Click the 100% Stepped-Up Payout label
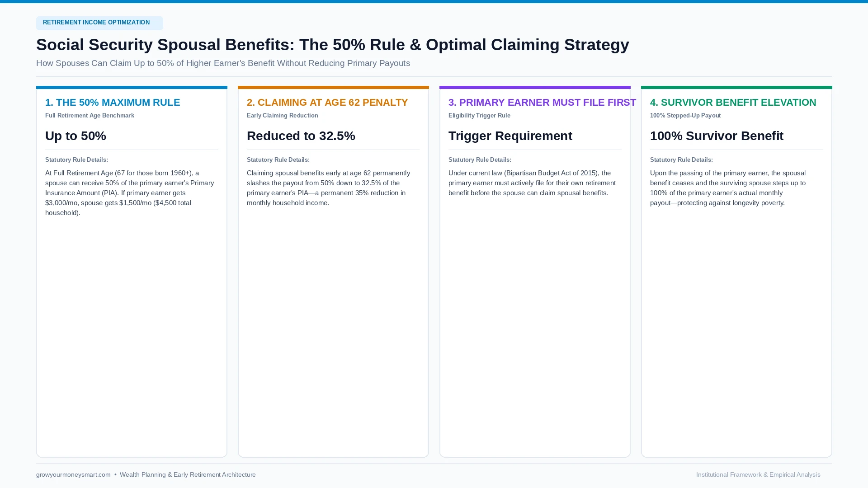This screenshot has height=488, width=868. click(x=685, y=116)
